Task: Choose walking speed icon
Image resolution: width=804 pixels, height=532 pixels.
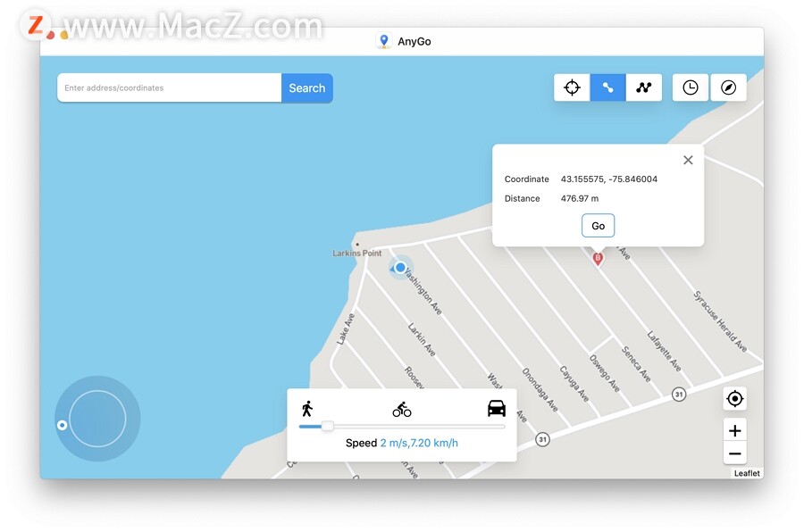Action: 307,409
